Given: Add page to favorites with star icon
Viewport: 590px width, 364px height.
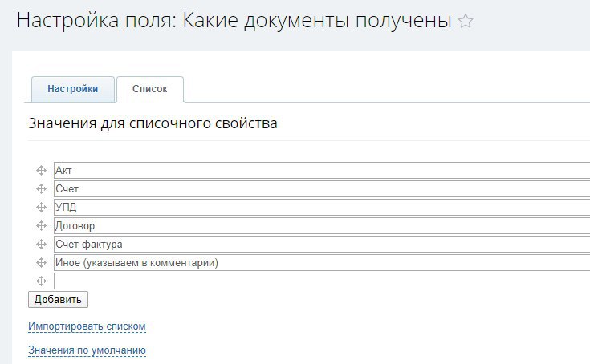Looking at the screenshot, I should (x=466, y=21).
